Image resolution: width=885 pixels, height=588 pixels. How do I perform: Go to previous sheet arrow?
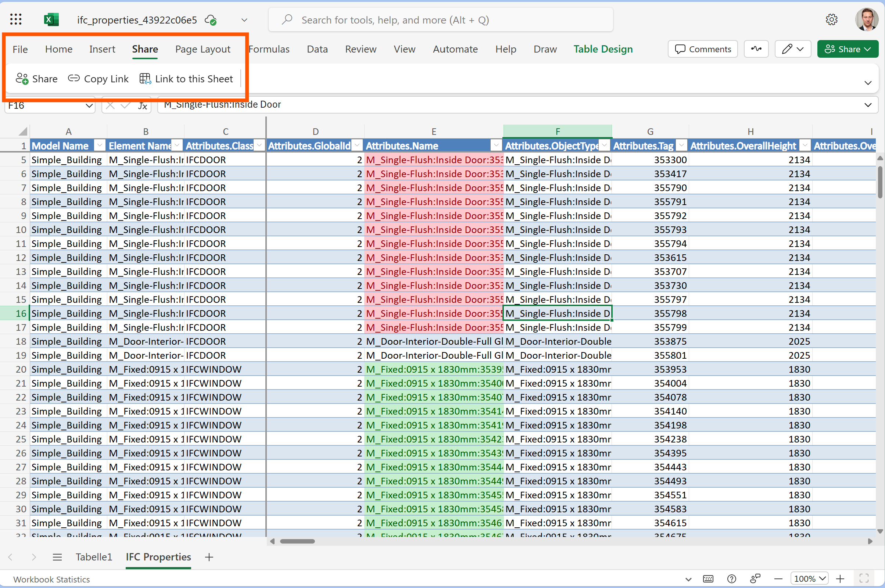(x=11, y=557)
